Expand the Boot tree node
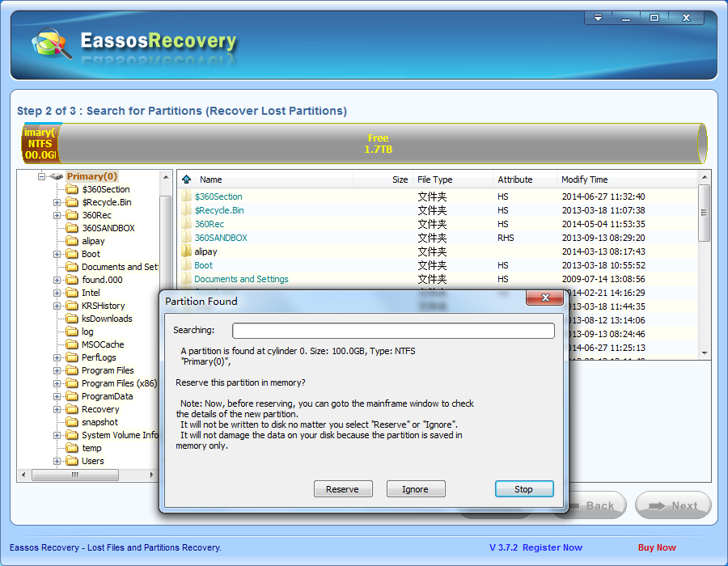The width and height of the screenshot is (728, 566). [x=57, y=254]
